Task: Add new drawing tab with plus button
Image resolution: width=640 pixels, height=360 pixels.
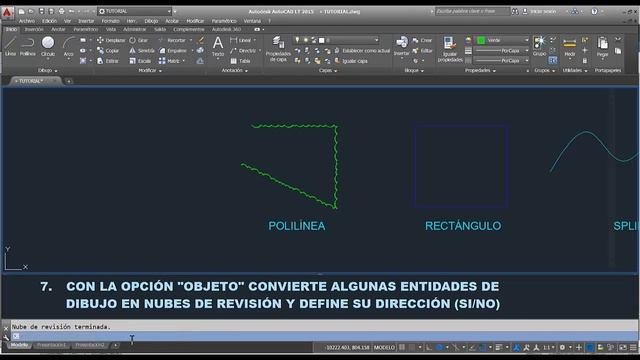Action: click(x=69, y=81)
